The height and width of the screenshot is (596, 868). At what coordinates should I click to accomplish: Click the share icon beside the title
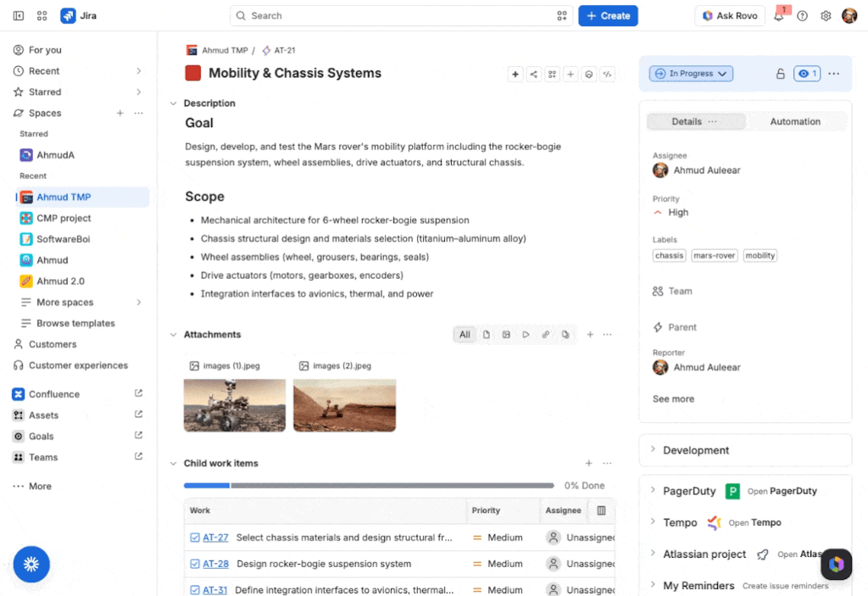(x=534, y=75)
